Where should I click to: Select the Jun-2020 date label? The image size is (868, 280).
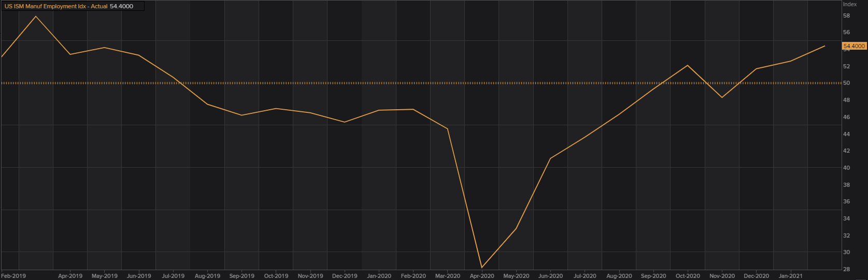(x=550, y=276)
